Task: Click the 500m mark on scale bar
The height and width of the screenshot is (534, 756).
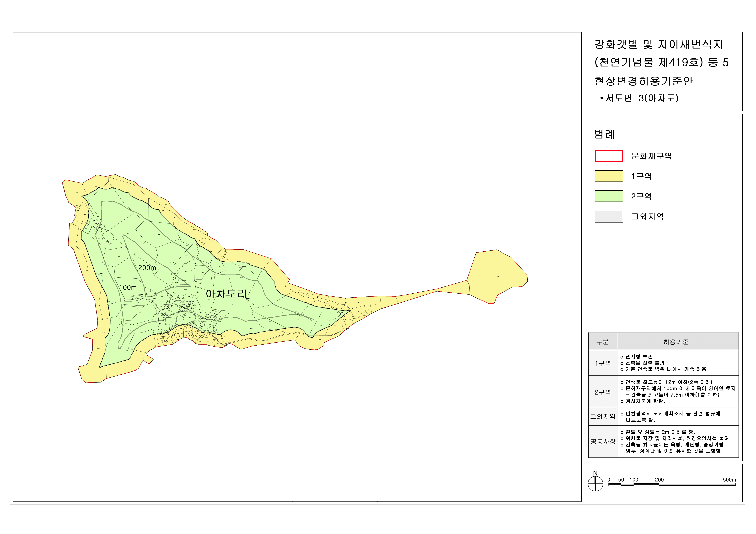Action: [x=729, y=480]
